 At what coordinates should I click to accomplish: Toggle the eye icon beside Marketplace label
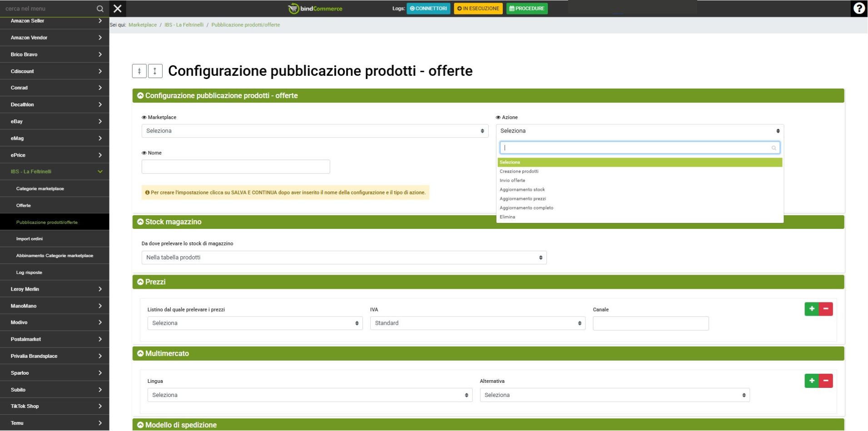[x=144, y=118]
